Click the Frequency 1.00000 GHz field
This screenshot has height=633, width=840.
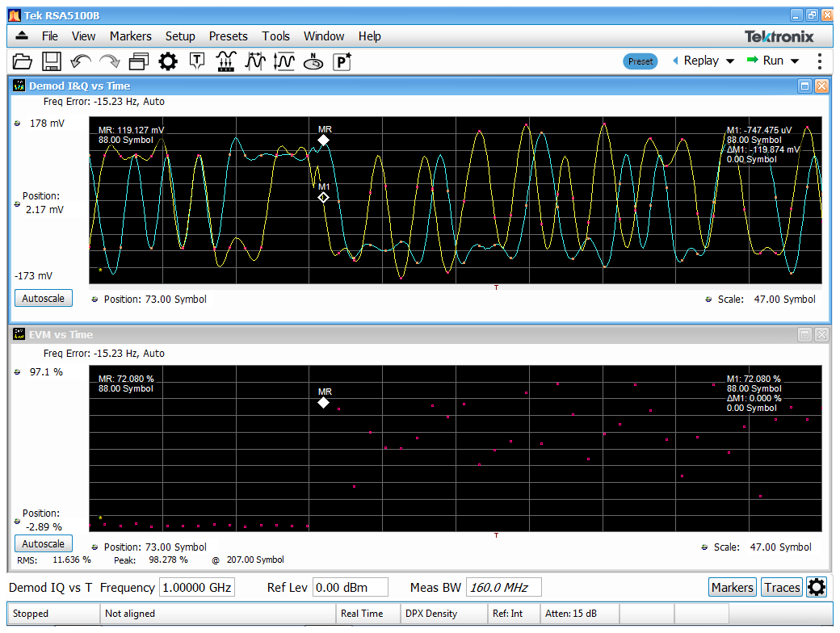pyautogui.click(x=197, y=587)
